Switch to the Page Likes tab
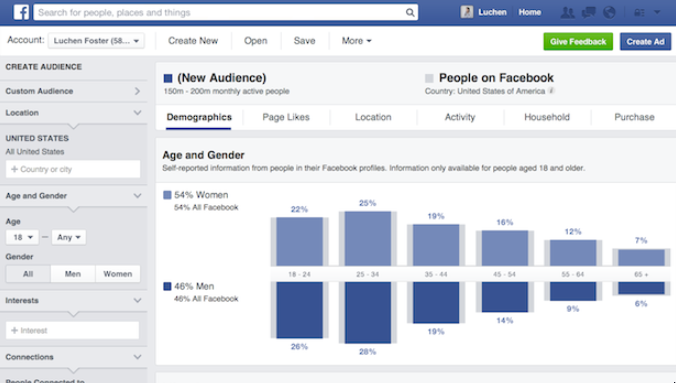 tap(286, 117)
